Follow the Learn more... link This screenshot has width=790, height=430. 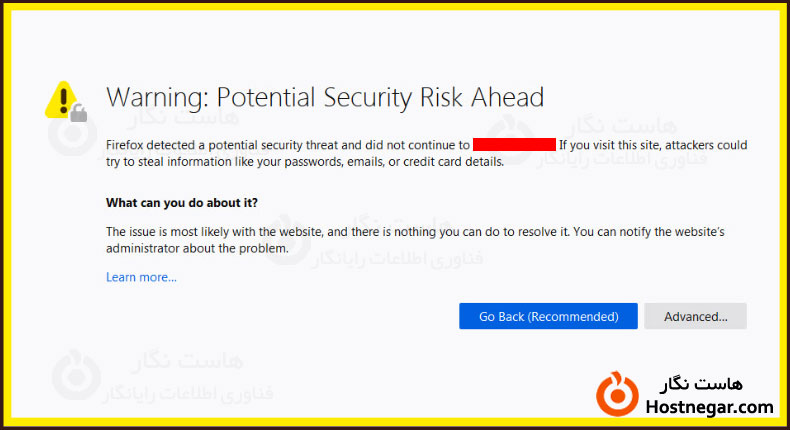(141, 277)
